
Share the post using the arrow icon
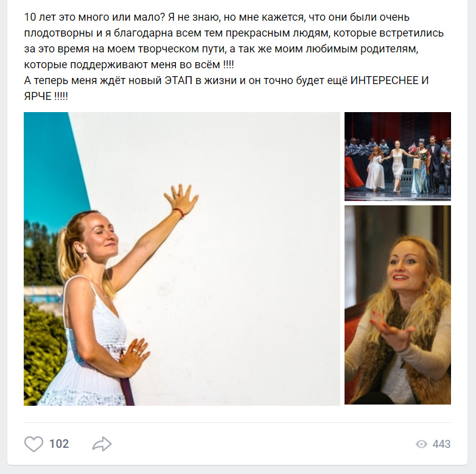point(102,444)
